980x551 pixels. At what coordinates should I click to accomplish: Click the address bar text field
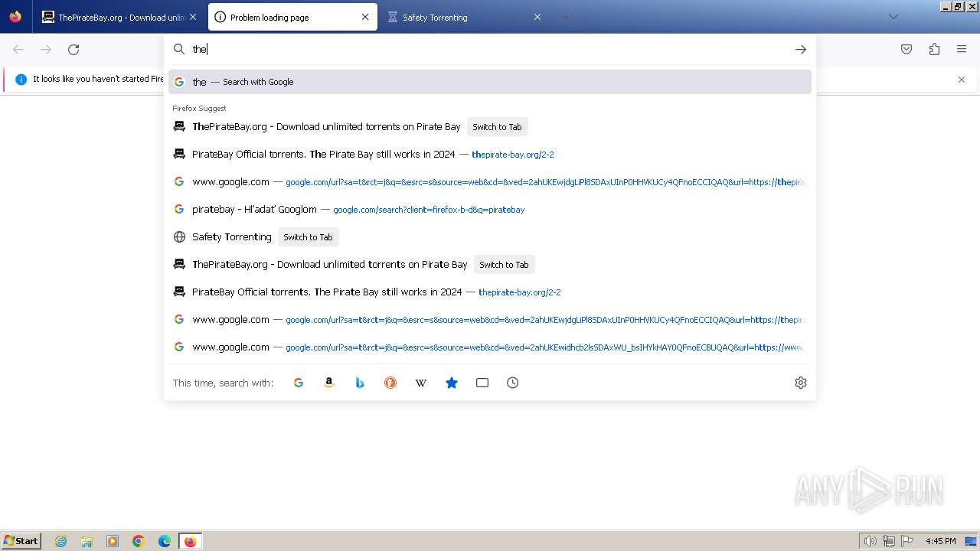click(x=490, y=50)
